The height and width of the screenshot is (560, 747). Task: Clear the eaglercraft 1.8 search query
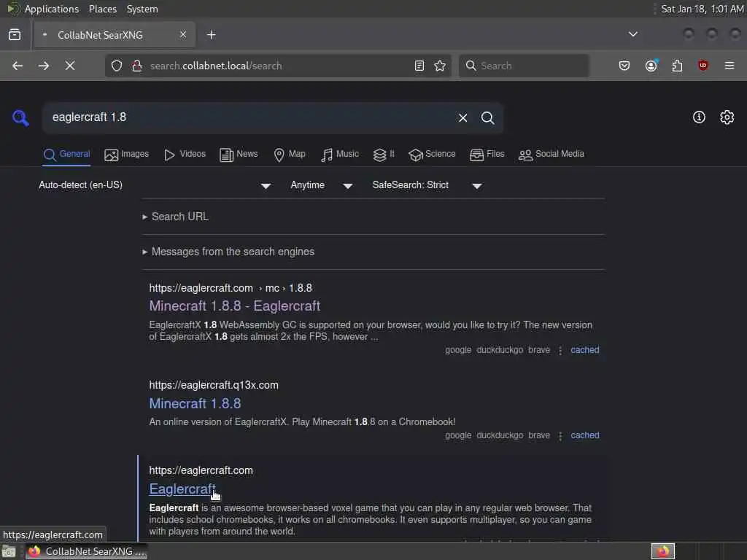pos(462,117)
